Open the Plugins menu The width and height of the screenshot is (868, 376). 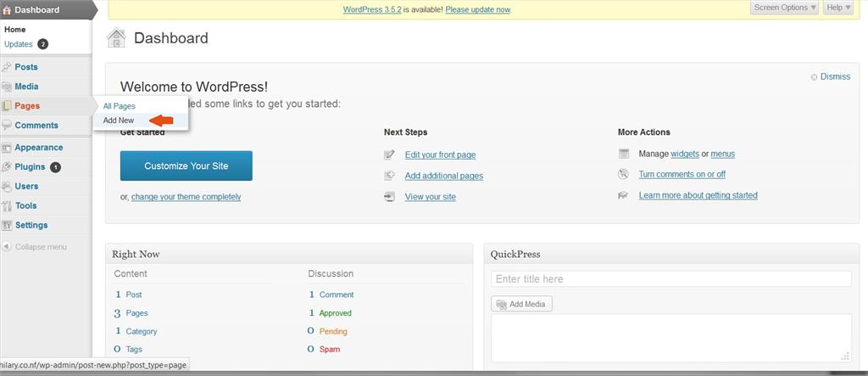tap(30, 167)
